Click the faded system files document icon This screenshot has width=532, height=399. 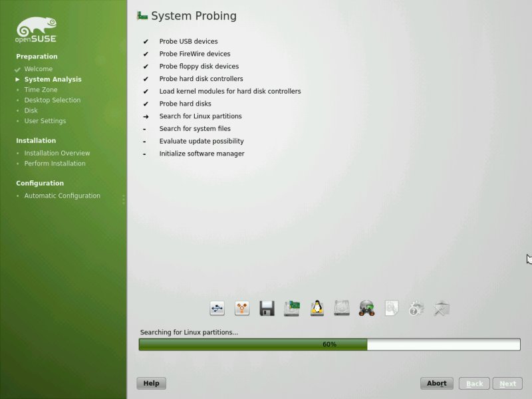pyautogui.click(x=392, y=309)
